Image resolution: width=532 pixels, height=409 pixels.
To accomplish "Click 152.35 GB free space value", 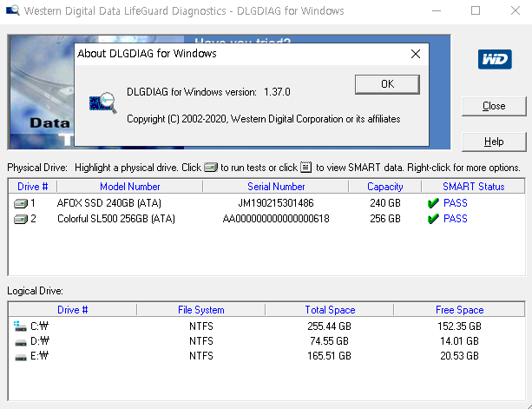I will pyautogui.click(x=459, y=327).
